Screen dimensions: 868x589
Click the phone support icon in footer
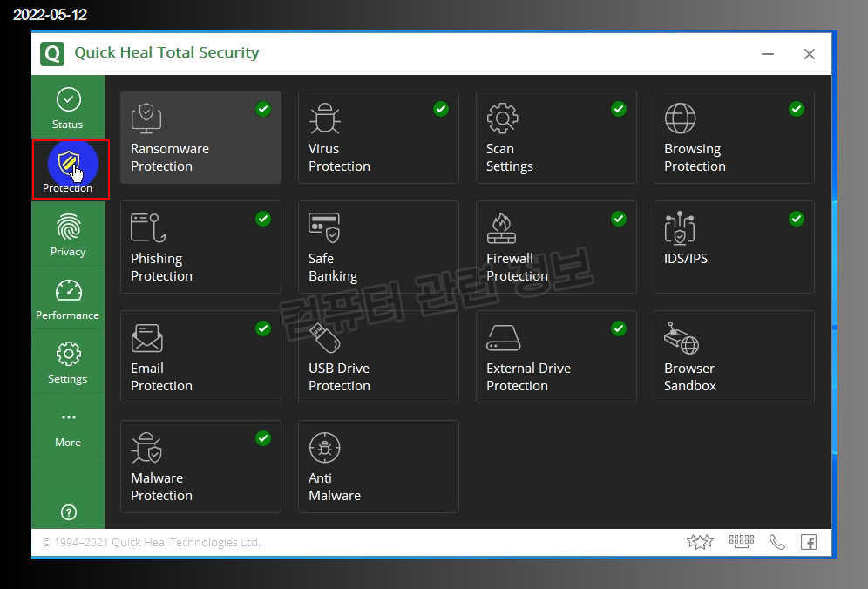pos(777,542)
